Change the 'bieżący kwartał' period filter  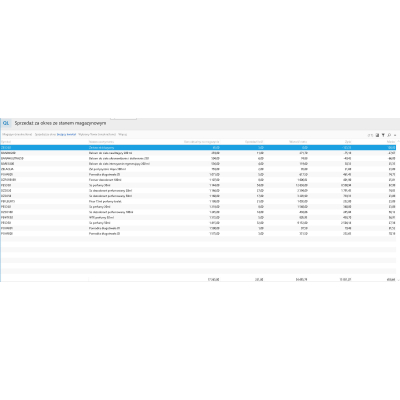66,134
